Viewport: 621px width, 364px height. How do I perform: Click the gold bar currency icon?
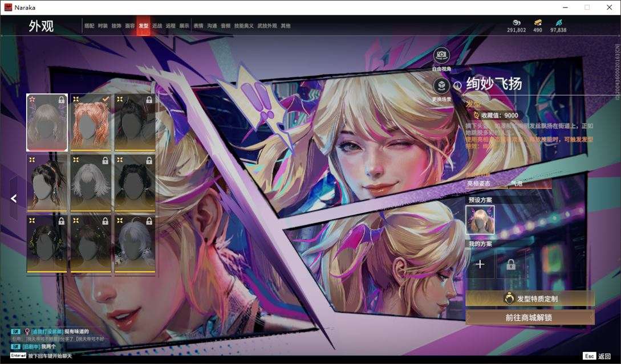[537, 23]
